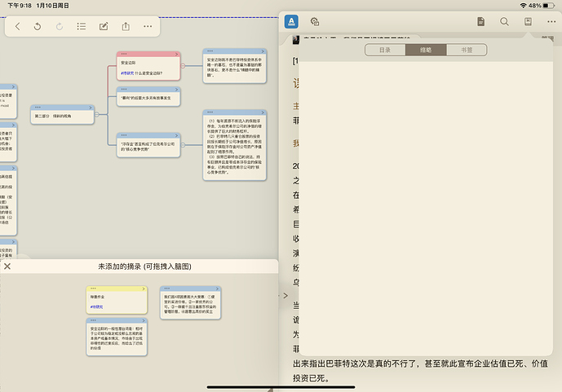562x392 pixels.
Task: Redo the mindmap action
Action: coord(60,26)
